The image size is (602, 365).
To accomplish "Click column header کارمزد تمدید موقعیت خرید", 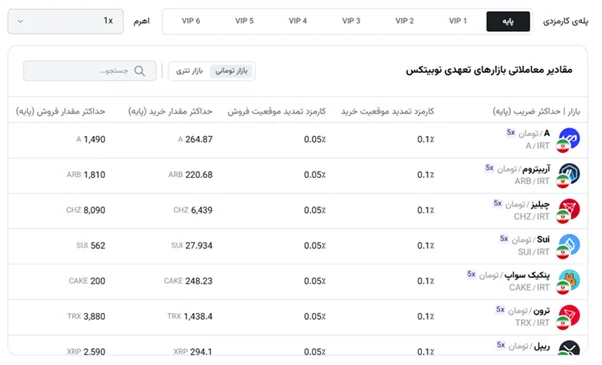I will (x=388, y=111).
